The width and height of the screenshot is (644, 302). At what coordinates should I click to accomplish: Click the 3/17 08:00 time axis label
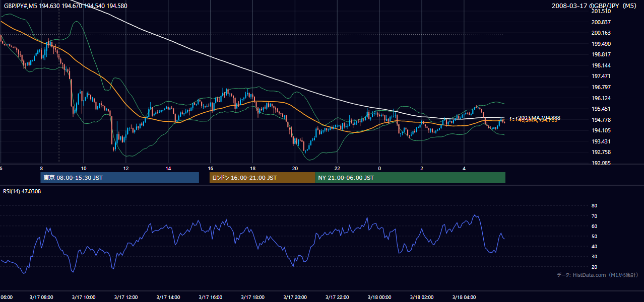(41, 297)
